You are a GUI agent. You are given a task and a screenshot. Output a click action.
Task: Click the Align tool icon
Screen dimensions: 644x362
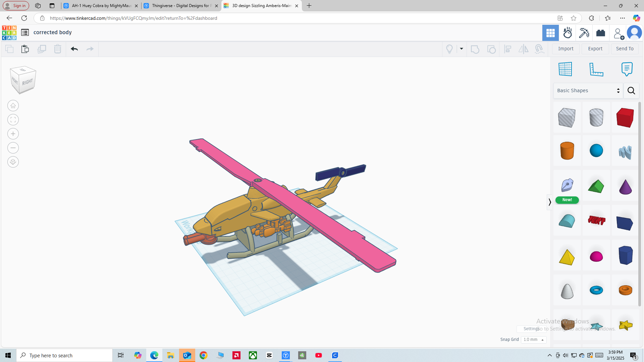[x=508, y=49]
